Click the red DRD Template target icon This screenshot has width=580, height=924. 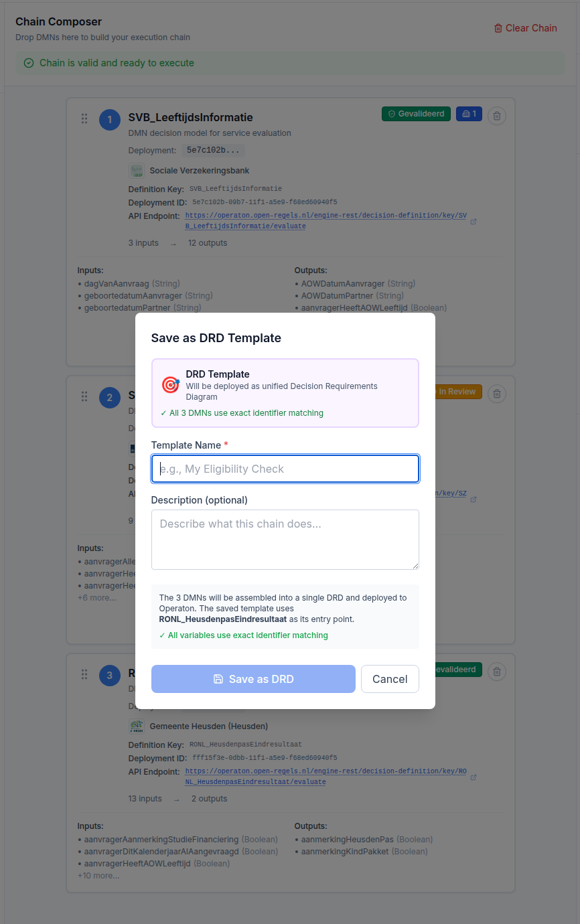pos(169,384)
